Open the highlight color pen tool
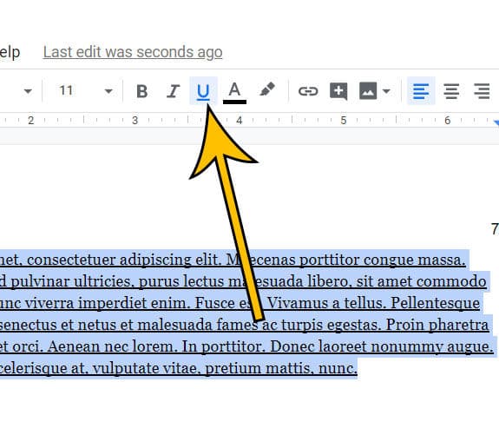Viewport: 499px width, 448px height. [267, 90]
